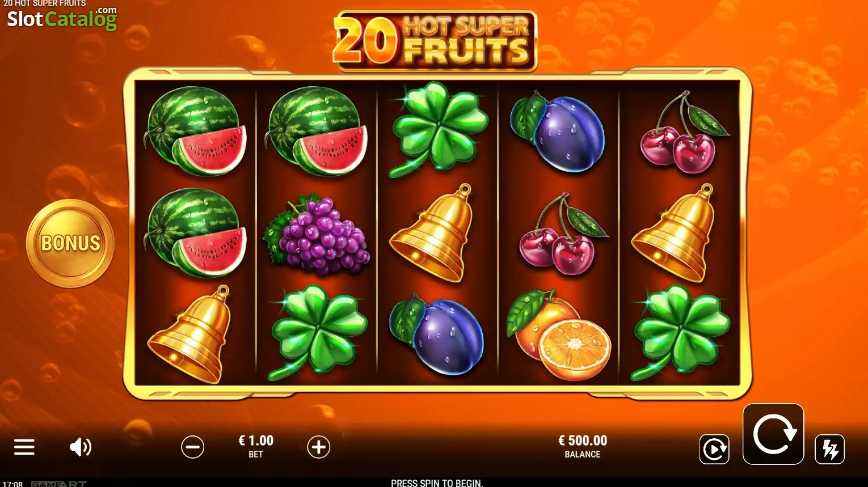
Task: Select the orange symbol on reel four
Action: point(559,334)
